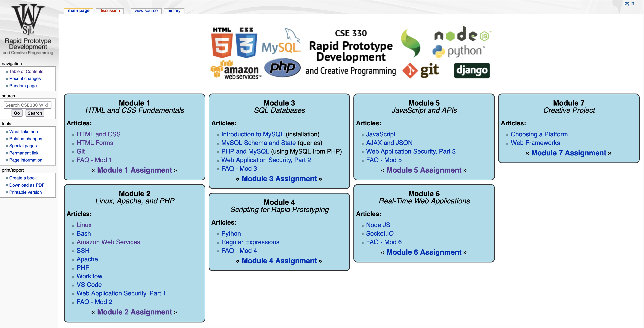The width and height of the screenshot is (644, 328).
Task: Open the Socket.IO article
Action: pos(380,234)
